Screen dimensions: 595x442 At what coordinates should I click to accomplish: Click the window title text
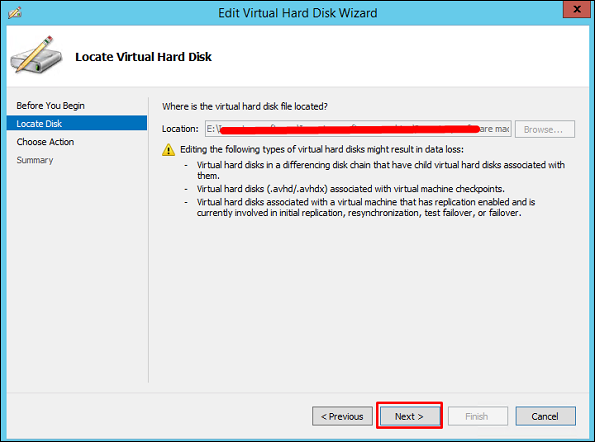[x=298, y=13]
